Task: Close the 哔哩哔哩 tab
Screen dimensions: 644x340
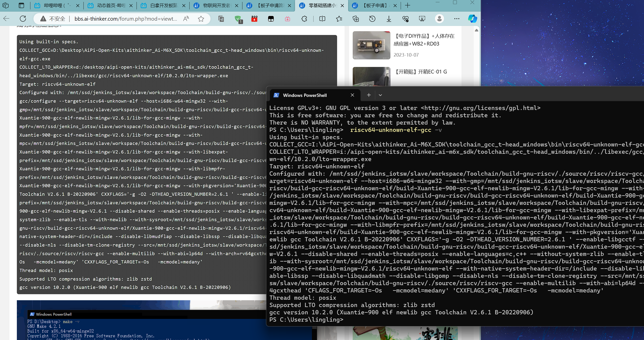Action: pos(78,5)
